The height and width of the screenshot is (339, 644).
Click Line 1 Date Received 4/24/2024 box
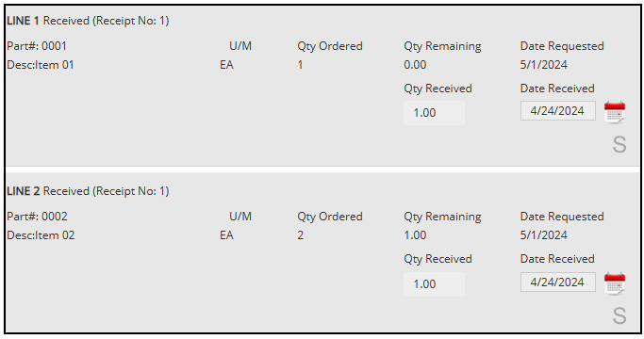point(558,111)
